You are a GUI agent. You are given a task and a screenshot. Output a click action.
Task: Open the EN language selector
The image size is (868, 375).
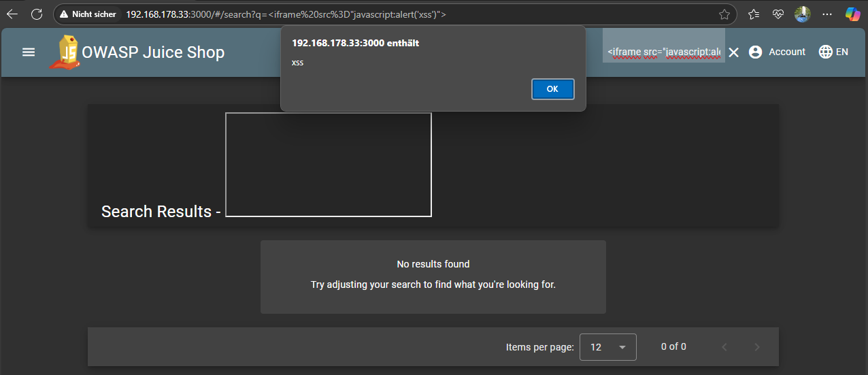[833, 52]
